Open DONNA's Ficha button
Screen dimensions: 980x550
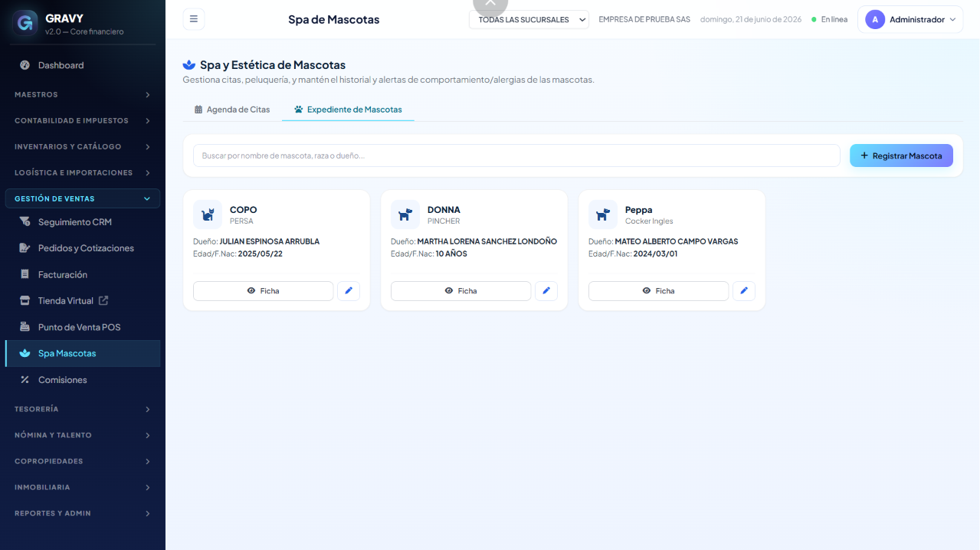click(461, 291)
